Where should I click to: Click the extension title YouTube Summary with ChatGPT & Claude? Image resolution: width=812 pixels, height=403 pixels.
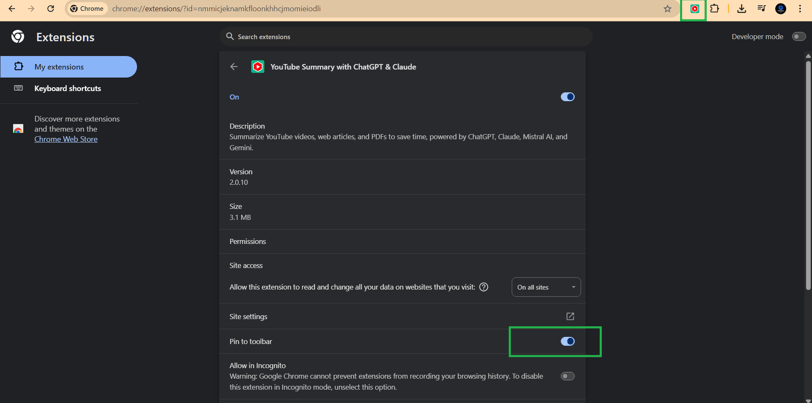click(x=343, y=67)
